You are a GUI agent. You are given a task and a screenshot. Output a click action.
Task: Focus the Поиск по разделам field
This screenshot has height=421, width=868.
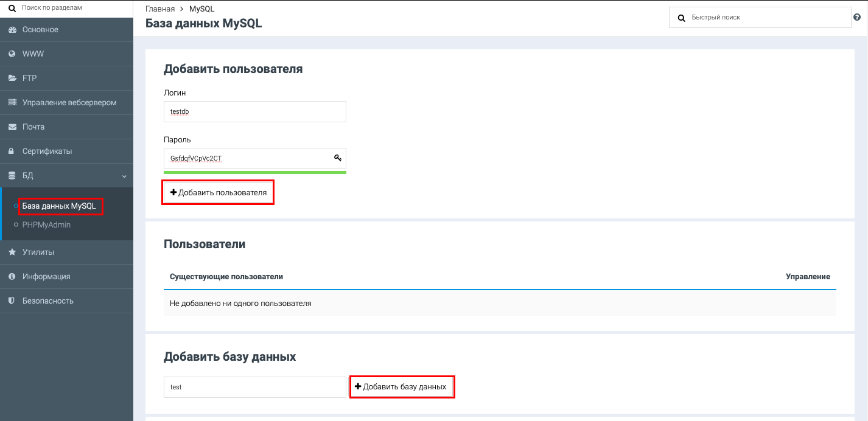66,9
